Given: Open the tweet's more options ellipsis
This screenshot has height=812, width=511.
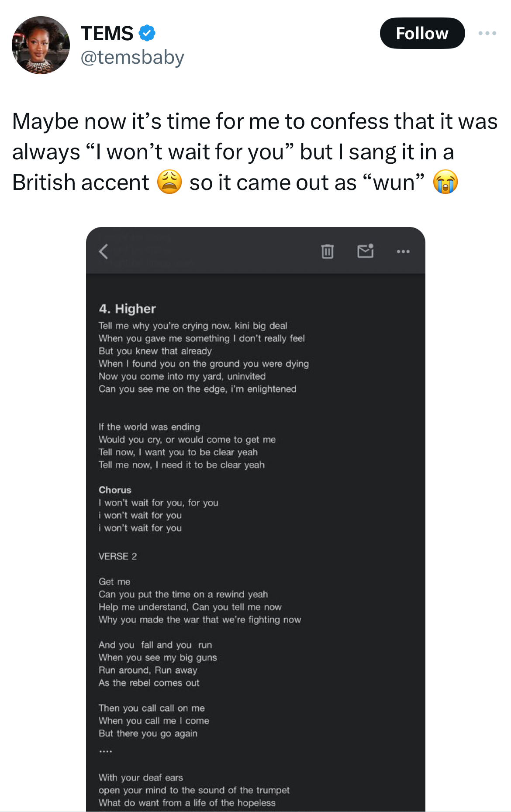Looking at the screenshot, I should tap(487, 33).
